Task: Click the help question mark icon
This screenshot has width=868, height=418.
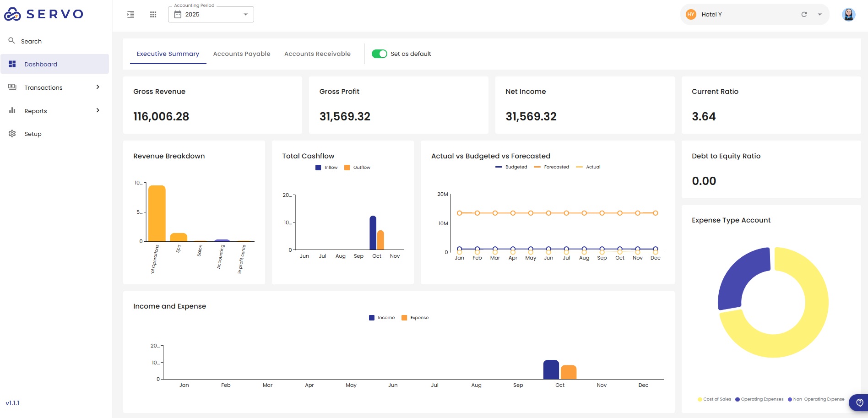Action: pos(859,403)
